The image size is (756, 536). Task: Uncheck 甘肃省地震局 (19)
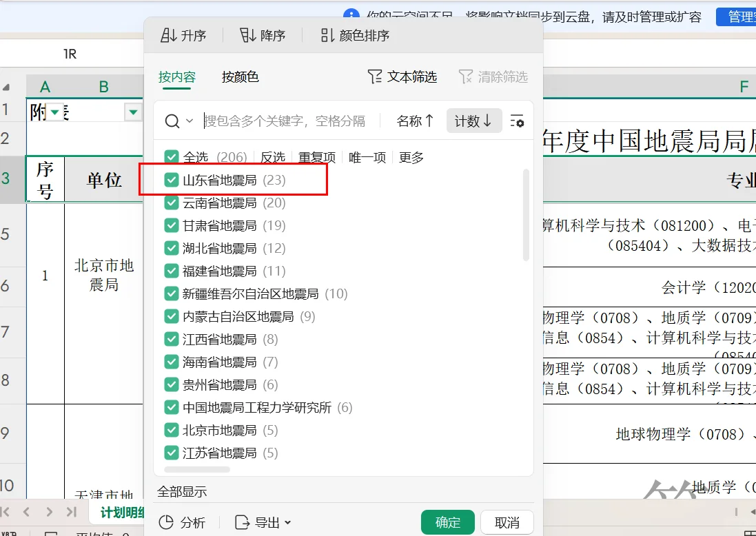pos(172,225)
